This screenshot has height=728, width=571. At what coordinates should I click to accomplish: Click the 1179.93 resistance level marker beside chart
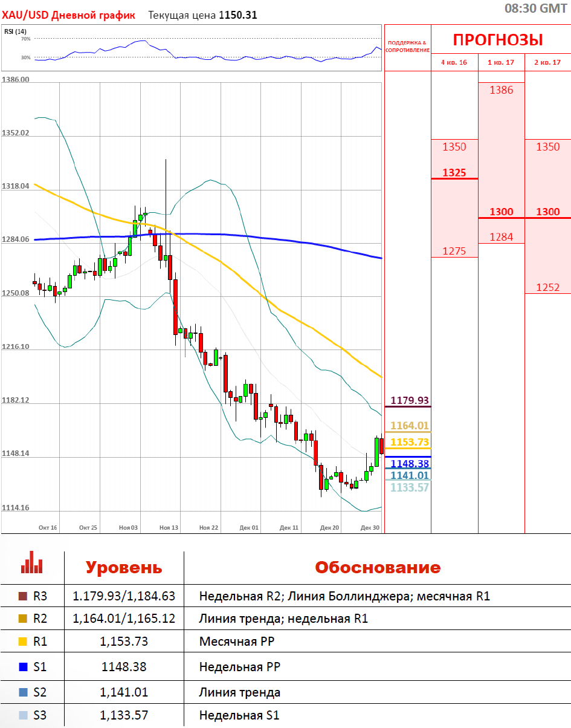pos(409,400)
